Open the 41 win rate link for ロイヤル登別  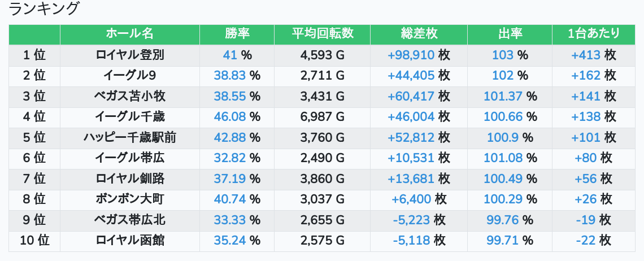pyautogui.click(x=230, y=55)
